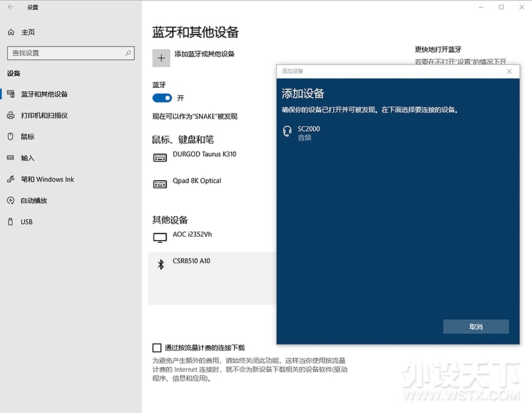Click the pen sidebar icon
The image size is (532, 413).
(x=11, y=179)
